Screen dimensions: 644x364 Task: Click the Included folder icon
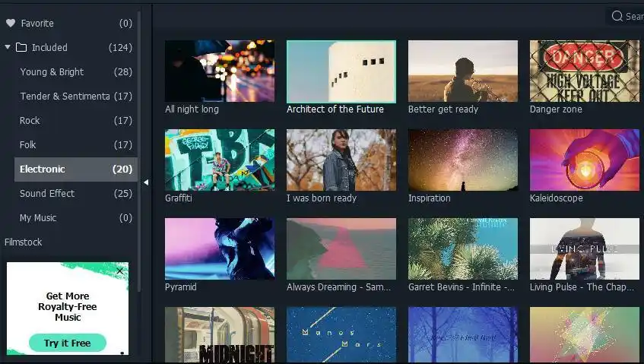tap(21, 47)
